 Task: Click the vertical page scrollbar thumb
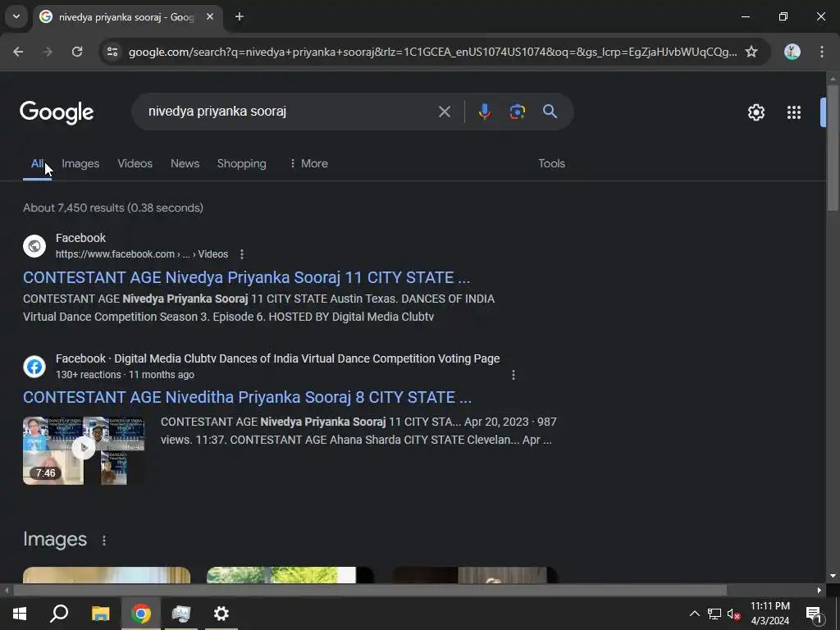tap(833, 148)
